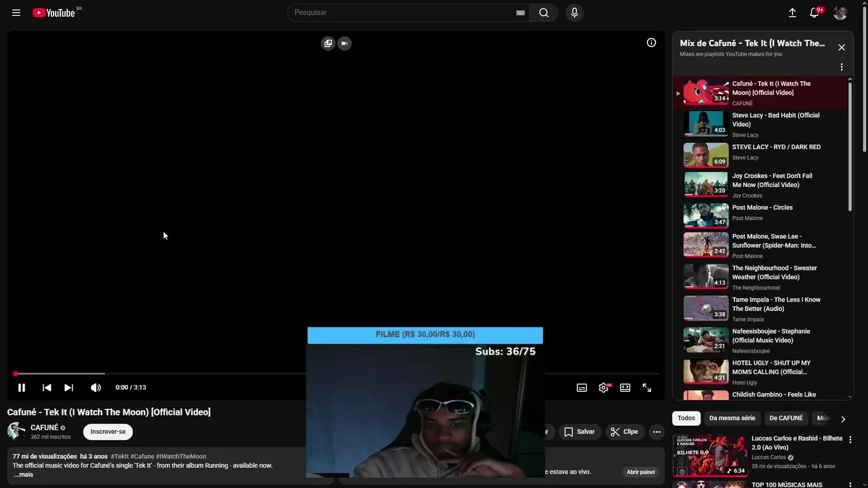Click the Save (Salvar) button
Screen dimensions: 868x488
[x=579, y=432]
